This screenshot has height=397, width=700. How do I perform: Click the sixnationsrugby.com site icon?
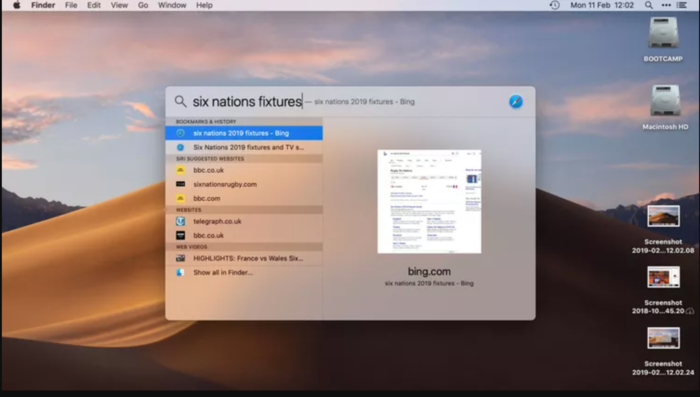[180, 184]
